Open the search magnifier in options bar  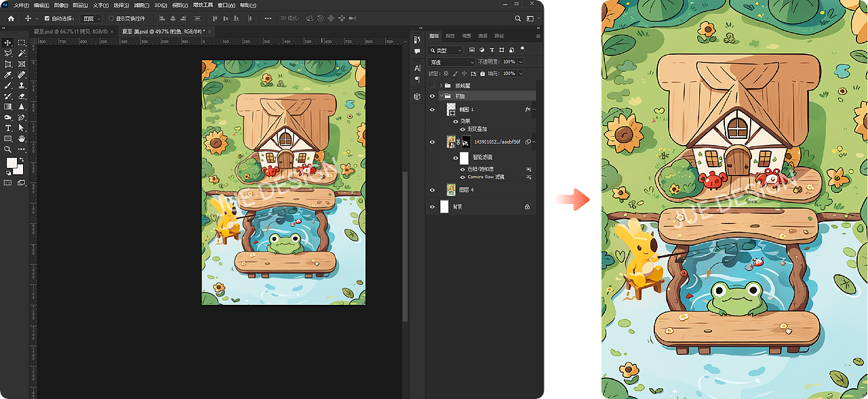518,18
